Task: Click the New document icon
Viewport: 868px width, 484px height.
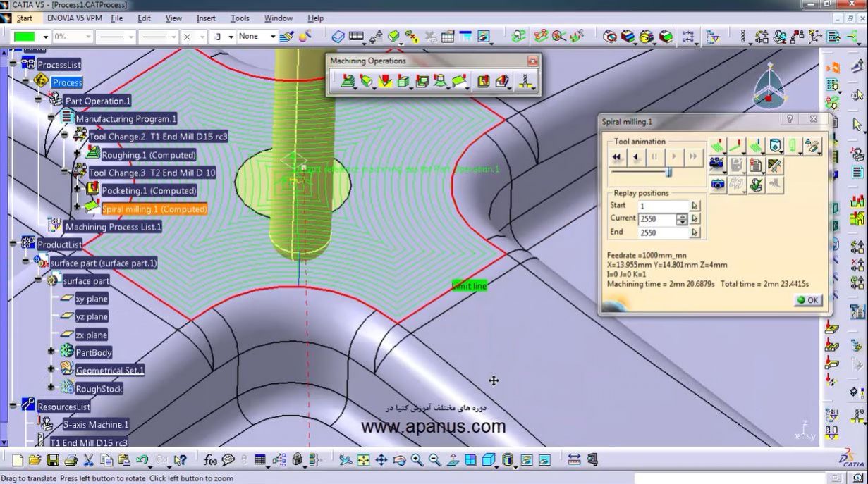Action: click(18, 460)
